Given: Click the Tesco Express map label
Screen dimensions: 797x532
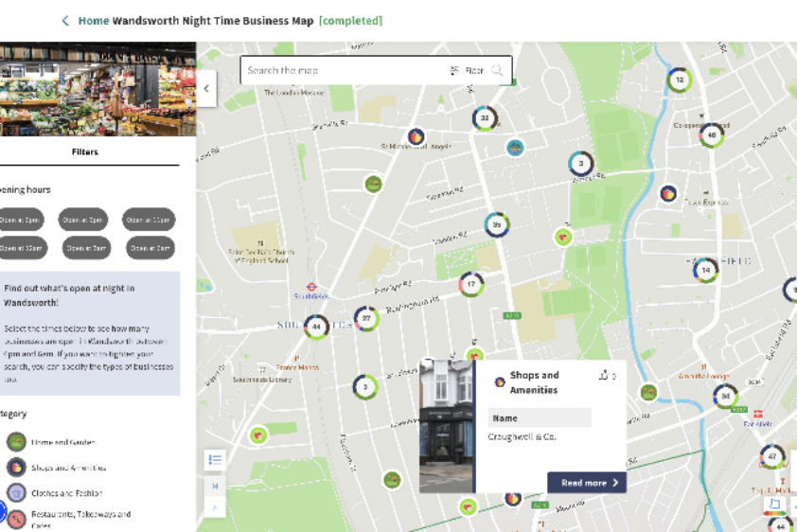Looking at the screenshot, I should [706, 202].
